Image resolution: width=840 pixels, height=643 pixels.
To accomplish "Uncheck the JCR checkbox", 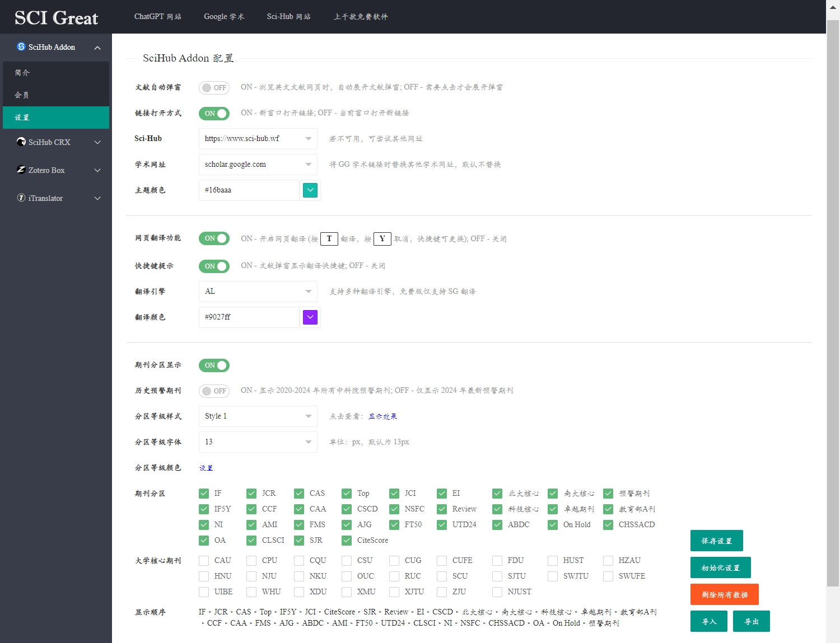I will 251,494.
